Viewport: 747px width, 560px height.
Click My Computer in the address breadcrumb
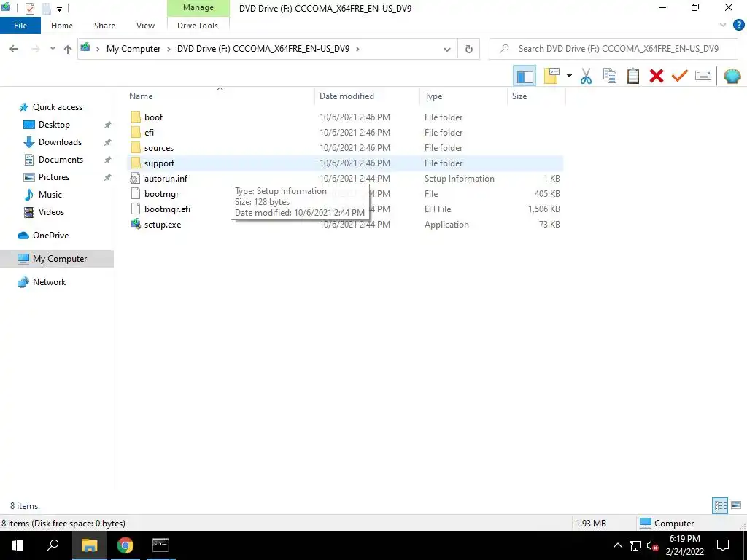(133, 49)
